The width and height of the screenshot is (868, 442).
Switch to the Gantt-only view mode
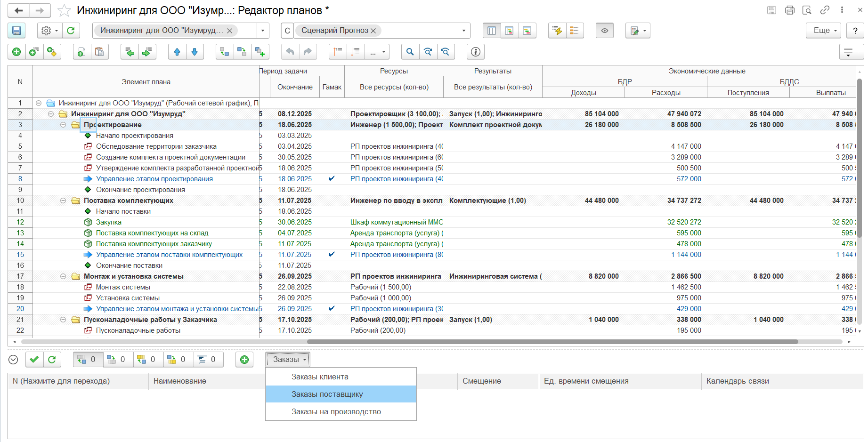(x=527, y=31)
